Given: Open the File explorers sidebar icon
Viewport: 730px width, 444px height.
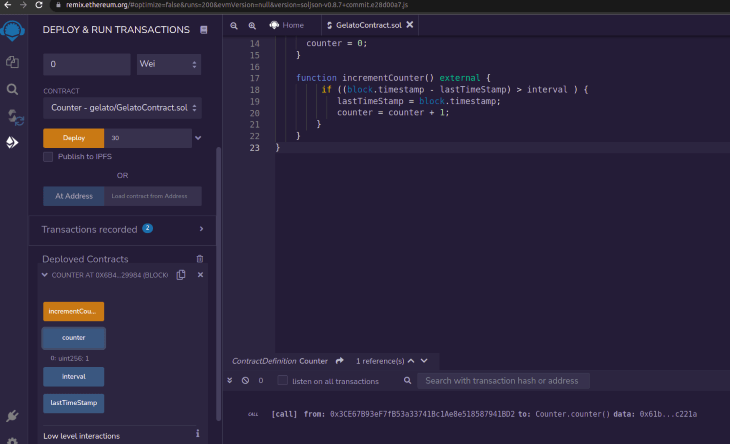Looking at the screenshot, I should (x=13, y=62).
